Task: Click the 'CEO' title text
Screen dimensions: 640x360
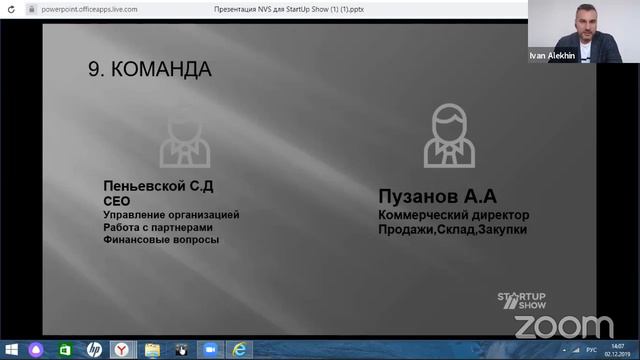Action: [117, 201]
